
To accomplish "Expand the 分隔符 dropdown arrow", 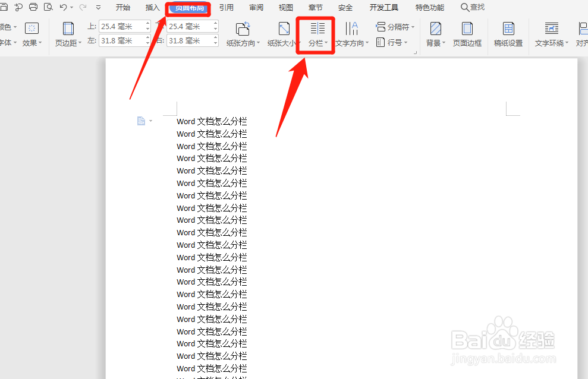I will (x=413, y=27).
